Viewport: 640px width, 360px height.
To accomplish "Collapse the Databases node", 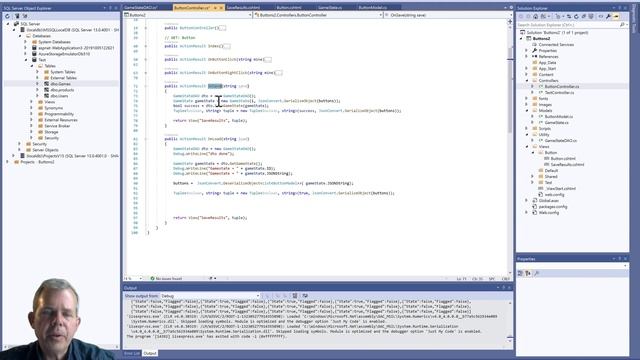I will click(20, 36).
